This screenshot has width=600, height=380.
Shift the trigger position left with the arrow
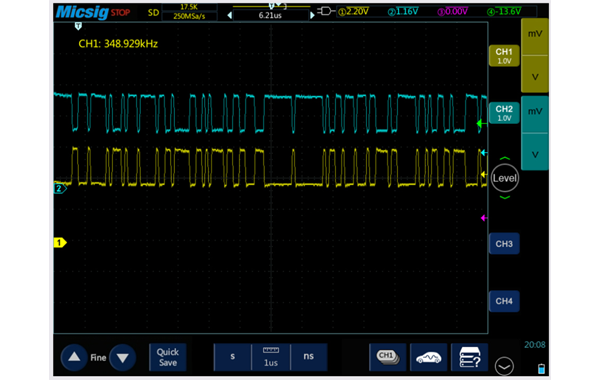[230, 15]
